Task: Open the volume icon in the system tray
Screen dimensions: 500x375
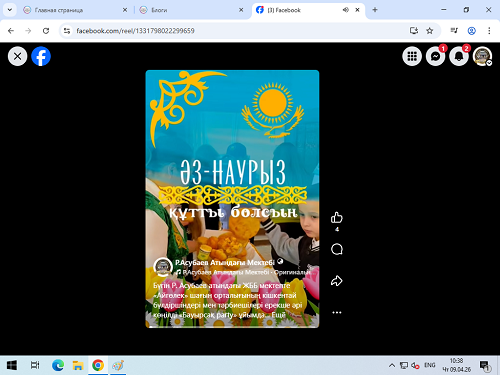Action: [415, 365]
